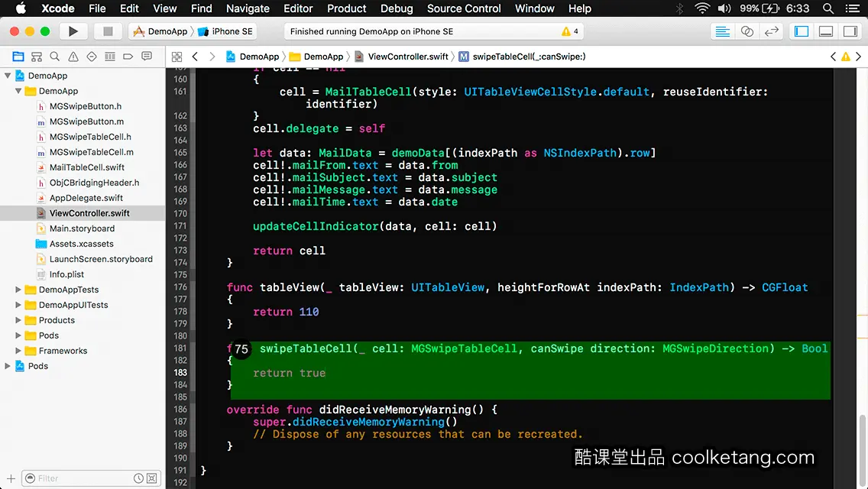Image resolution: width=868 pixels, height=489 pixels.
Task: Open the Report navigator speech icon
Action: tap(147, 57)
